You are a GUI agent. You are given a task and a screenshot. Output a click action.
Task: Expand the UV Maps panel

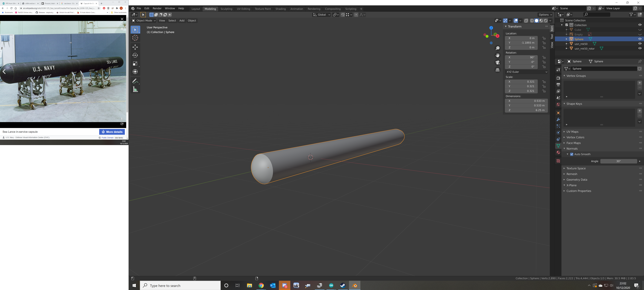(572, 132)
